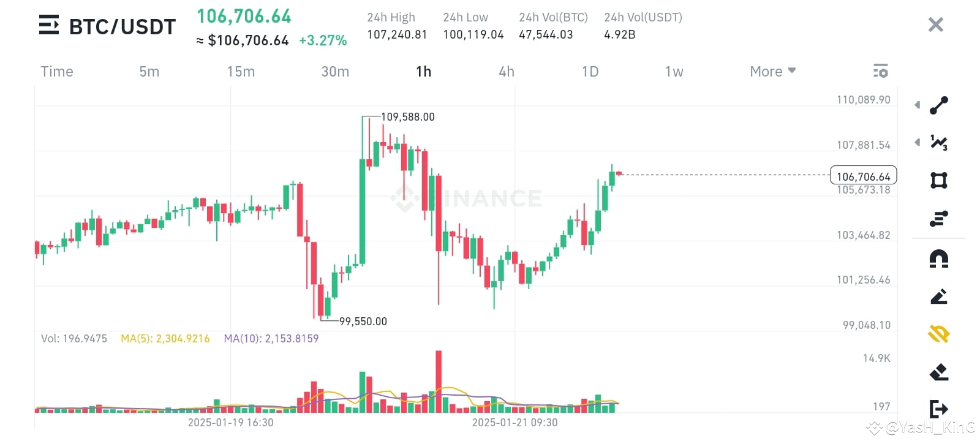
Task: Click the Fibonacci drawing tool icon
Action: 938,218
